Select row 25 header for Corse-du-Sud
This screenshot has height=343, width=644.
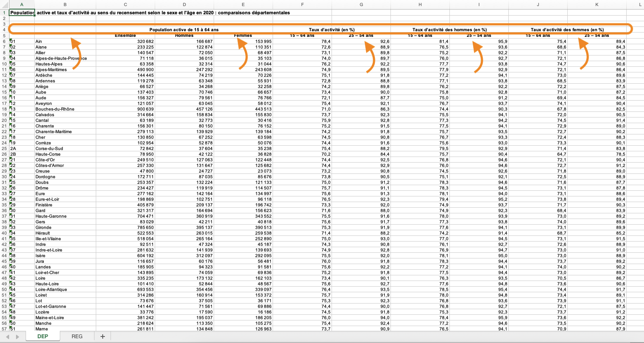tap(4, 148)
